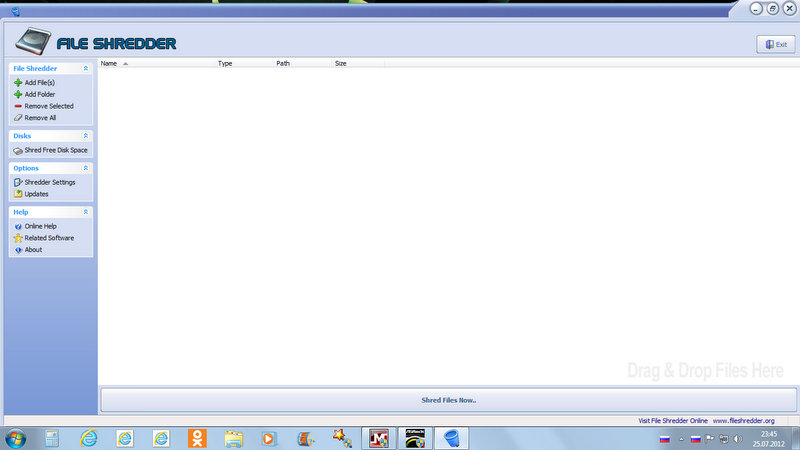Collapse the Help sidebar section
The image size is (800, 450).
86,212
